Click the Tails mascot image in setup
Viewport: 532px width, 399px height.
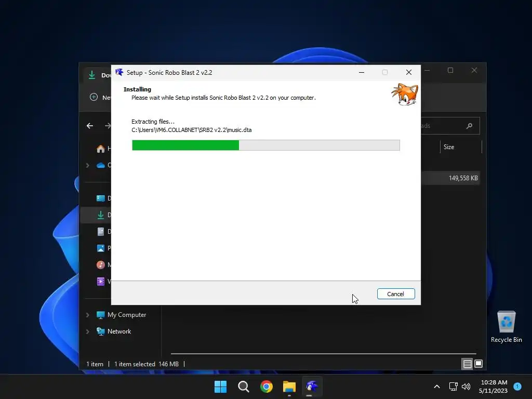tap(404, 94)
